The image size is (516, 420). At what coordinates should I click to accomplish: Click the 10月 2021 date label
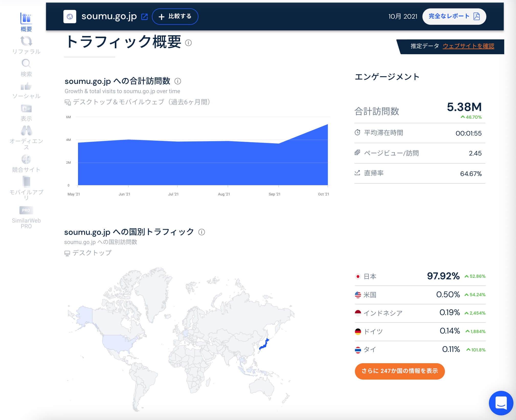tap(403, 17)
